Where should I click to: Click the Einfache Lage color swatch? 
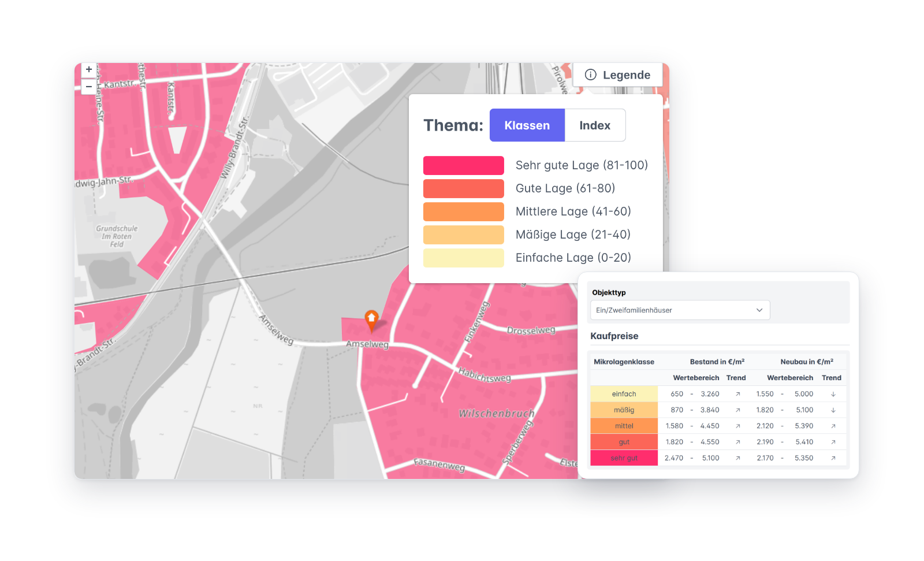(x=463, y=258)
